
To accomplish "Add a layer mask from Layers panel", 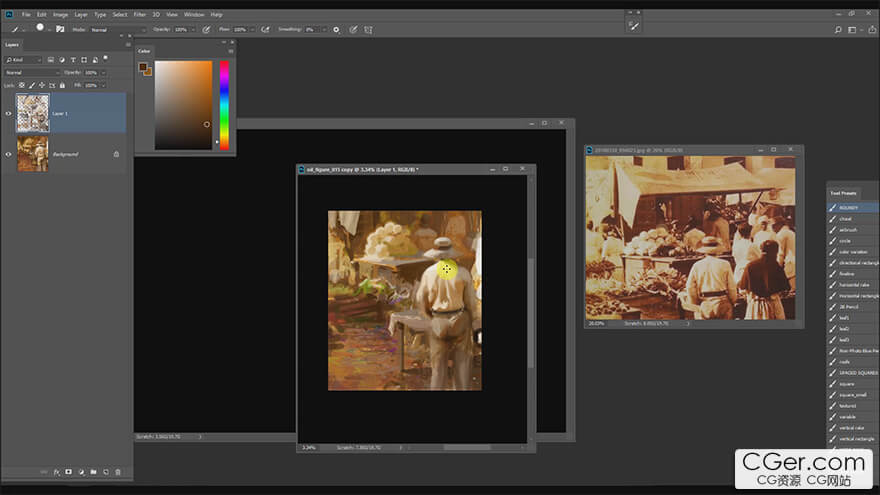I will coord(68,471).
